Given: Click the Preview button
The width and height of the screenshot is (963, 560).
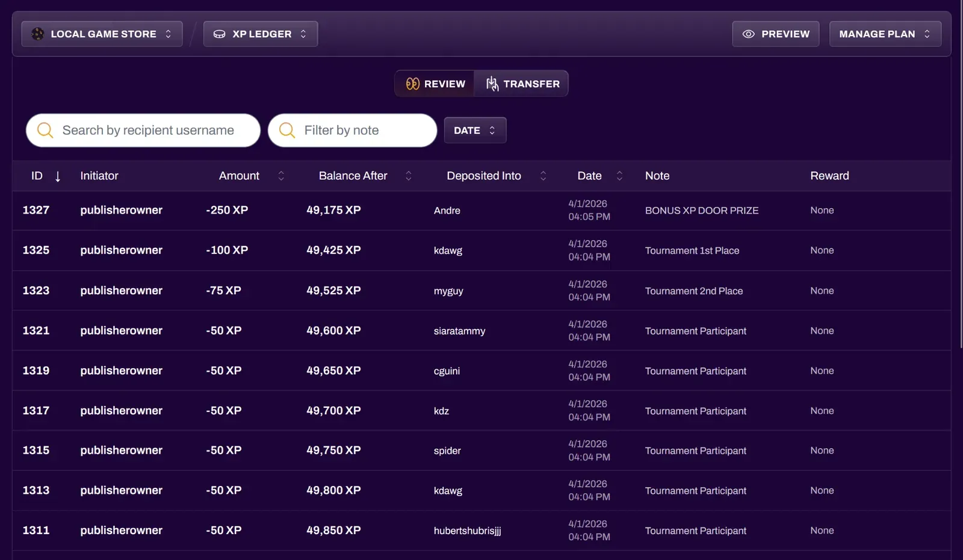Looking at the screenshot, I should [x=776, y=34].
